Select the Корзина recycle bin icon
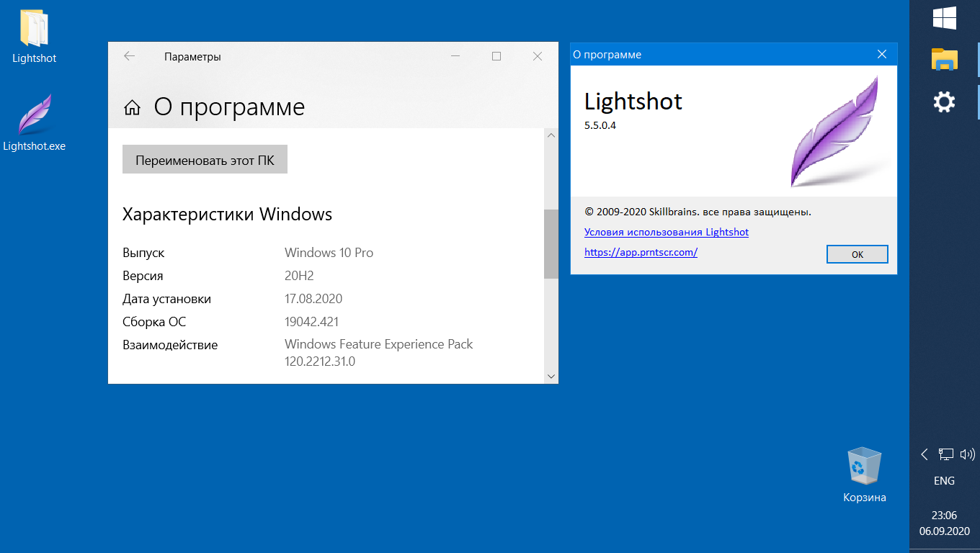 (864, 467)
